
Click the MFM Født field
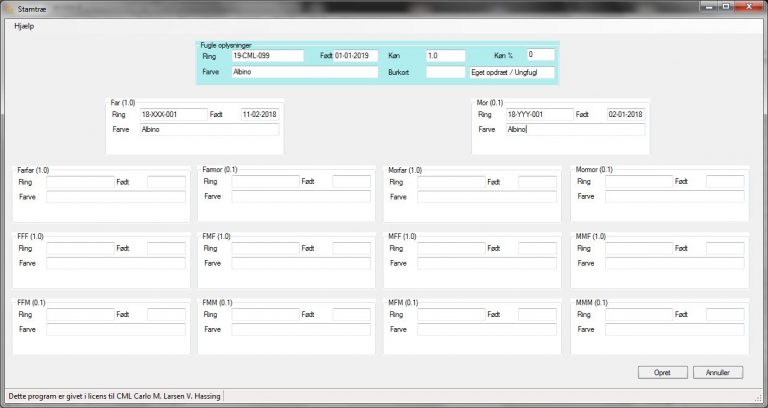point(537,314)
